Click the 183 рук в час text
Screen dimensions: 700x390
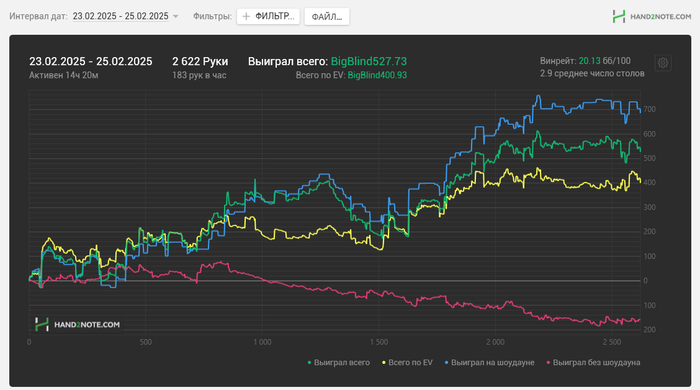[x=199, y=75]
